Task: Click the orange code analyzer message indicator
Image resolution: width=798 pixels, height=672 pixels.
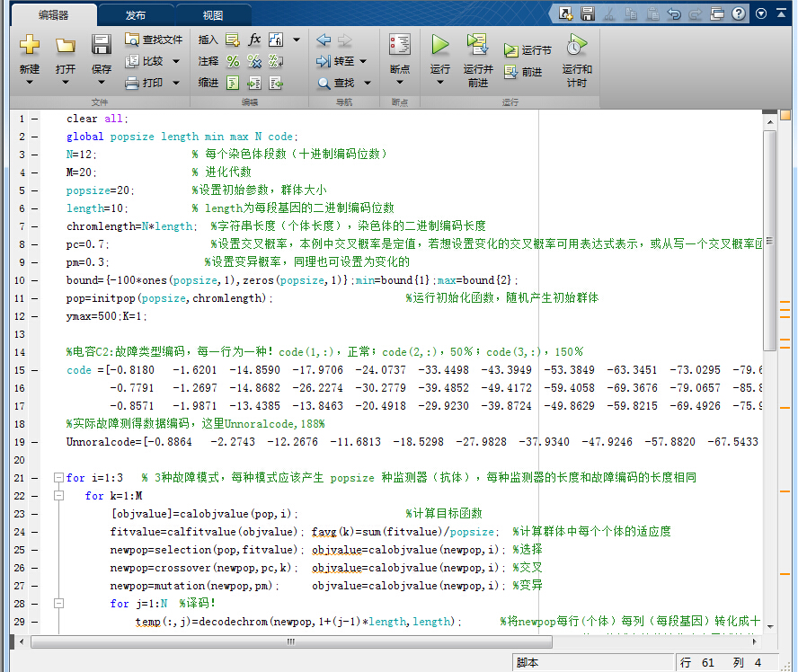Action: (x=785, y=116)
